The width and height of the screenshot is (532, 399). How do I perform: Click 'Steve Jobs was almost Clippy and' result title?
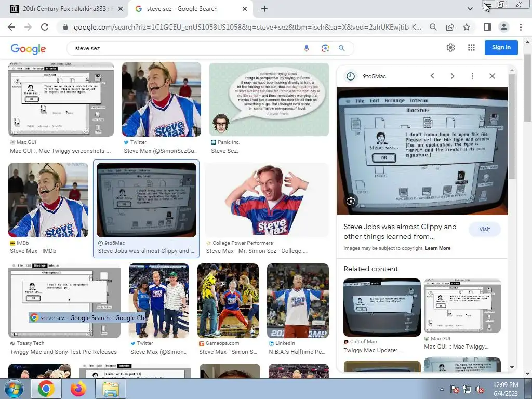click(x=146, y=251)
